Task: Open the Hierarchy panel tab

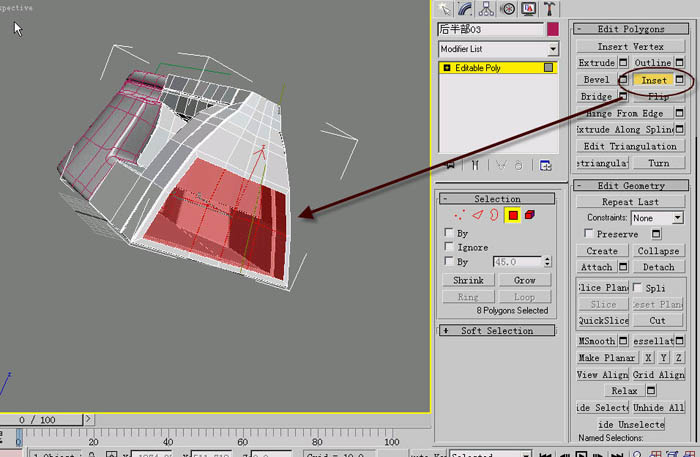Action: (486, 9)
